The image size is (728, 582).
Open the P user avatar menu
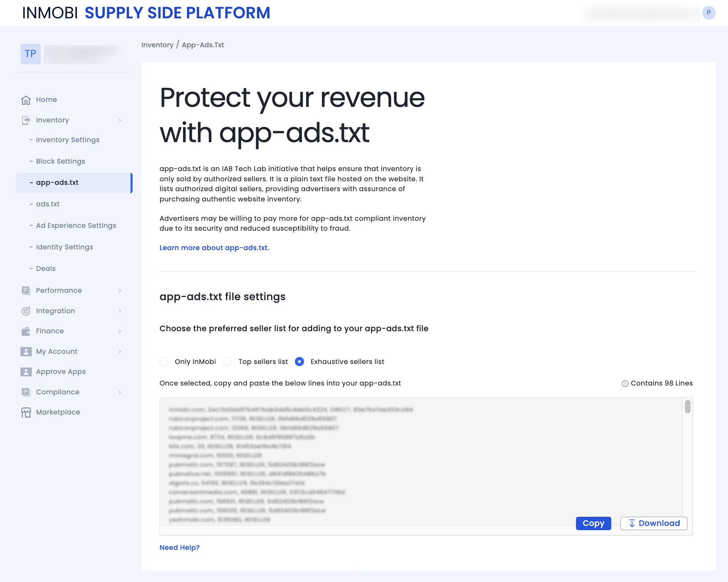[709, 13]
